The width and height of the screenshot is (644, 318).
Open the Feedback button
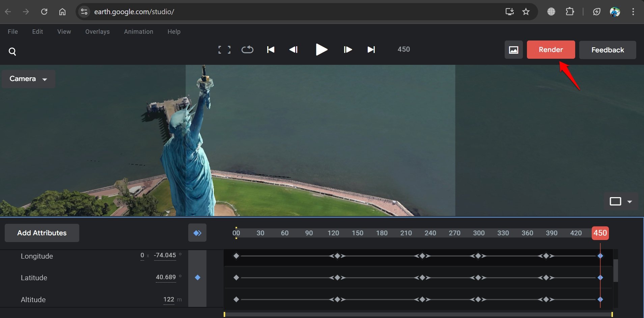[x=608, y=50]
